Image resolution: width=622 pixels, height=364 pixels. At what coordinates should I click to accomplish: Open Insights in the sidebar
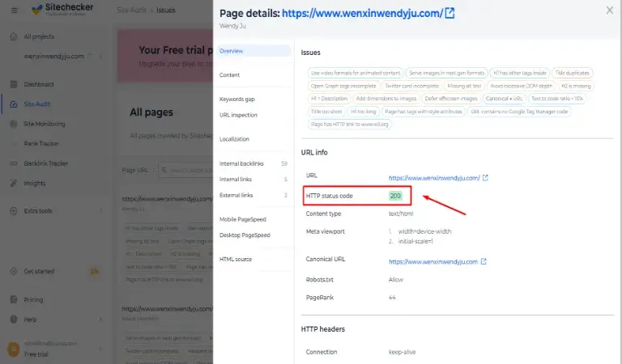coord(36,183)
